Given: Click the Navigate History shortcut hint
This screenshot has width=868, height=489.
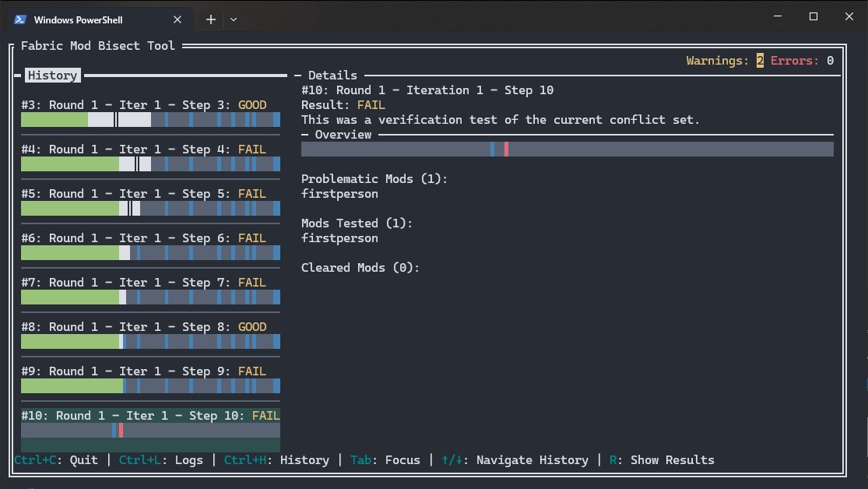Looking at the screenshot, I should coord(515,460).
